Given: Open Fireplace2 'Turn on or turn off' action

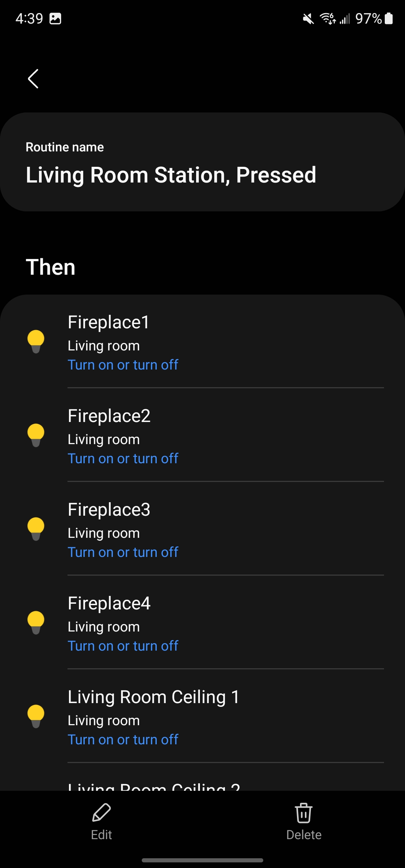Looking at the screenshot, I should tap(123, 458).
